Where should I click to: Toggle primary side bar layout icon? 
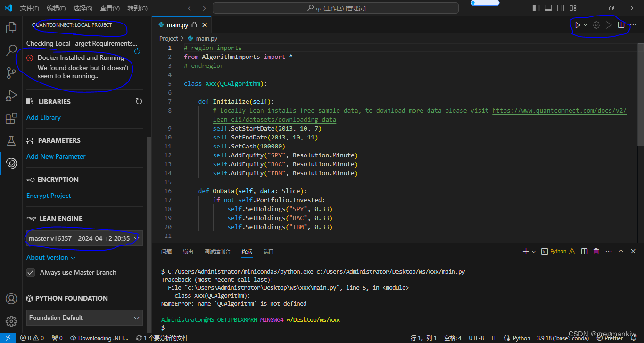pos(536,8)
